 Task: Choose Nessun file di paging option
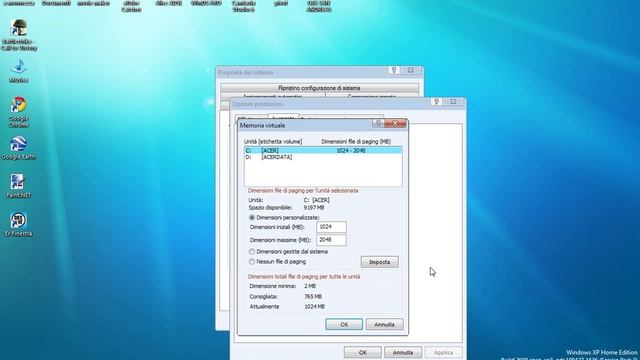[252, 262]
